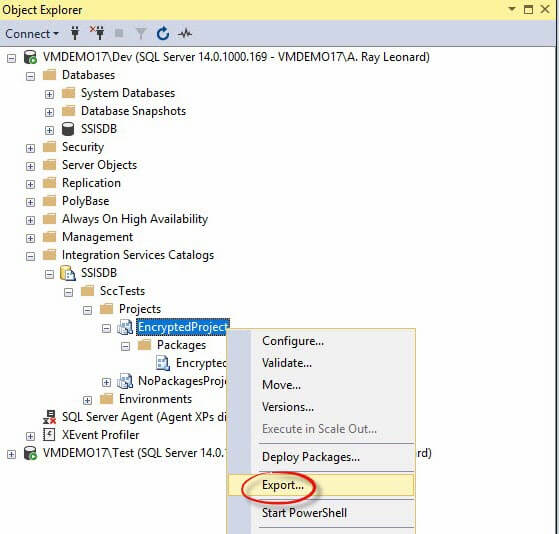Viewport: 559px width, 534px height.
Task: Select the Replication tree item label
Action: [x=91, y=183]
